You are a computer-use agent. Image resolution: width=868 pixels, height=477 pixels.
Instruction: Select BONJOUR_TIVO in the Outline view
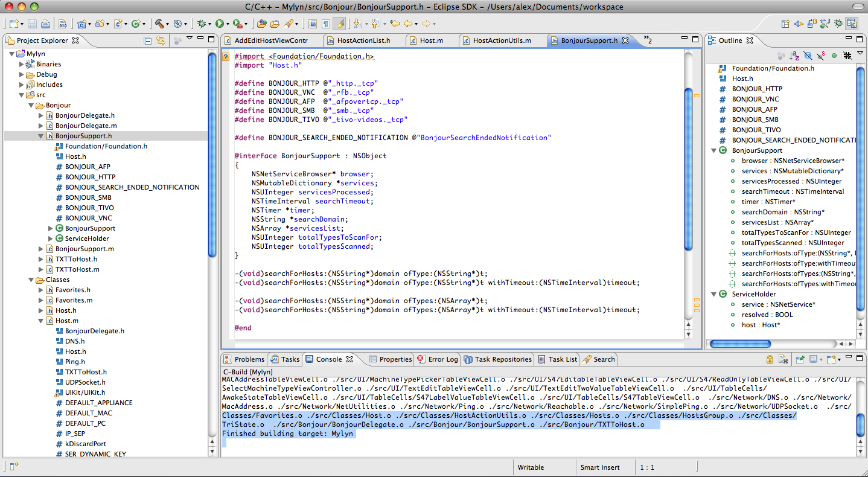(756, 130)
